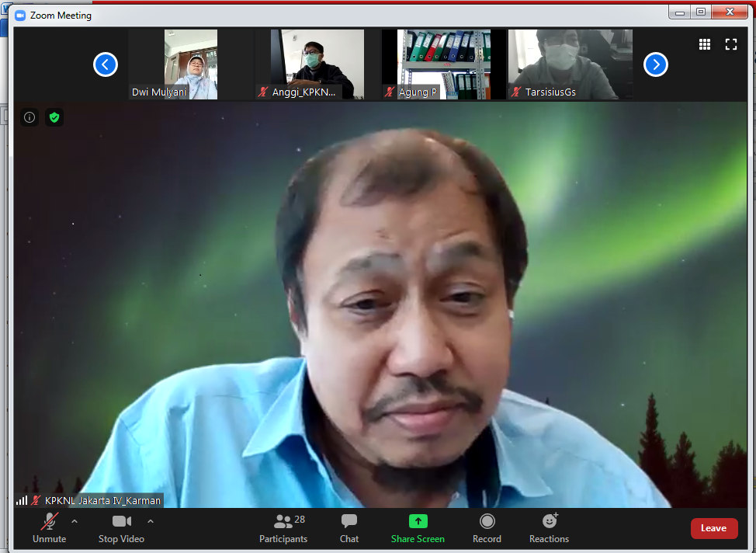The width and height of the screenshot is (756, 553).
Task: Show next participants with right arrow
Action: click(x=656, y=64)
